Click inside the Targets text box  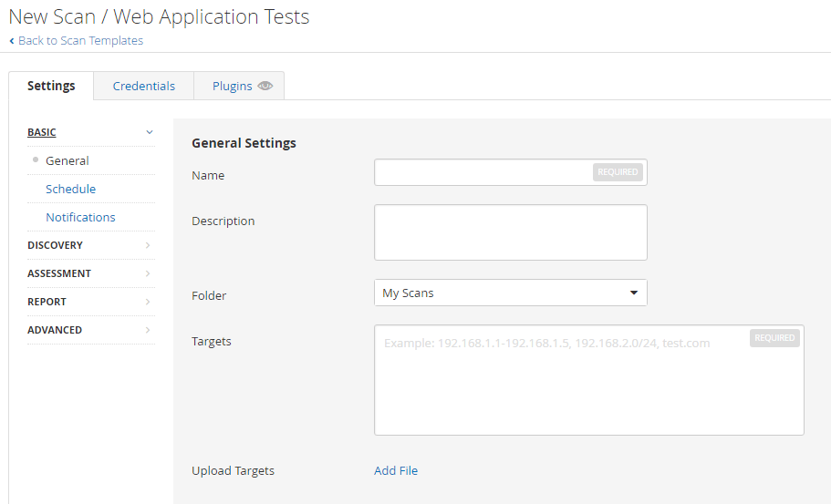point(588,387)
